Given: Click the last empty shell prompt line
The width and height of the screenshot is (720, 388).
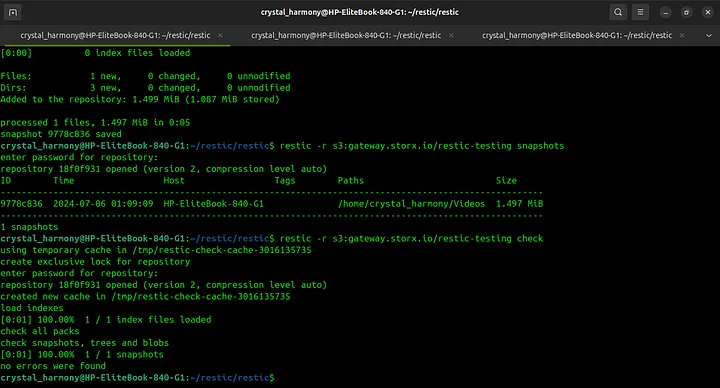Looking at the screenshot, I should click(x=138, y=377).
